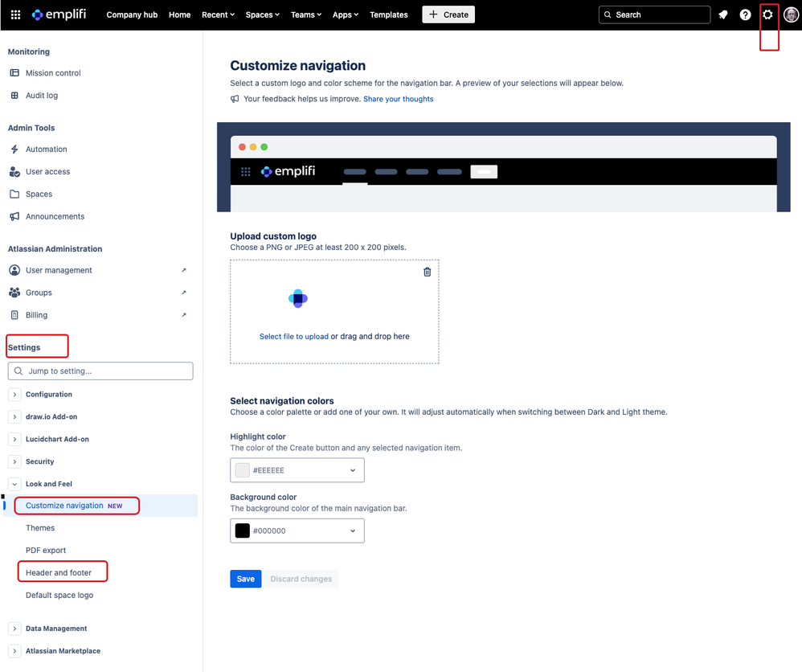Open User management external link arrow

(184, 270)
